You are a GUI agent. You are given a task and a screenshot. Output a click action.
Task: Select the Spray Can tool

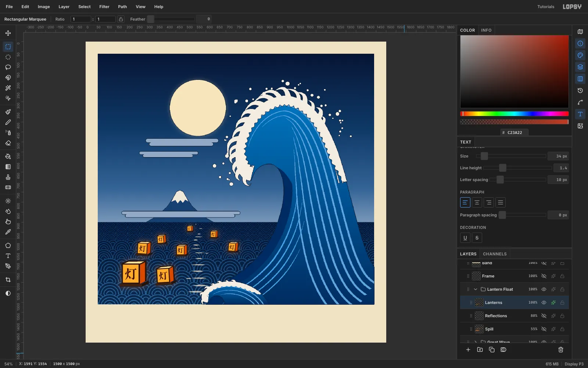pyautogui.click(x=8, y=132)
